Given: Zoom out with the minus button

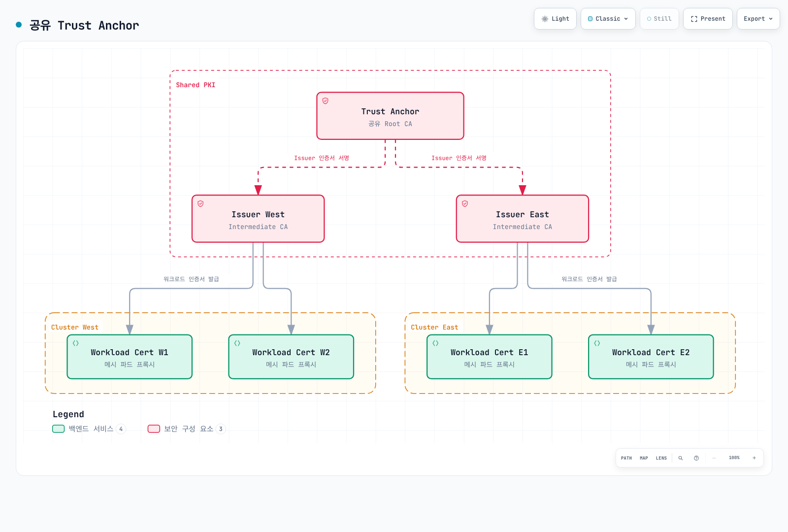Looking at the screenshot, I should coord(714,458).
